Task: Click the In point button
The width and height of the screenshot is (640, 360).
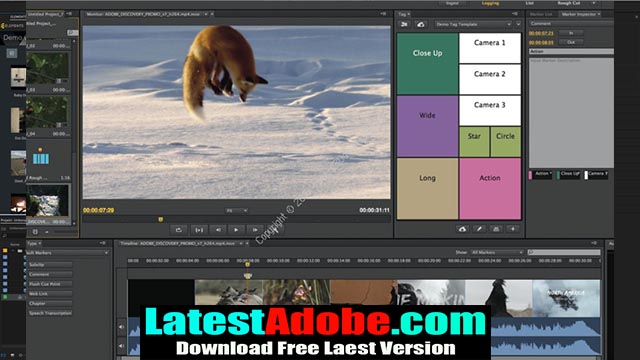Action: [571, 33]
